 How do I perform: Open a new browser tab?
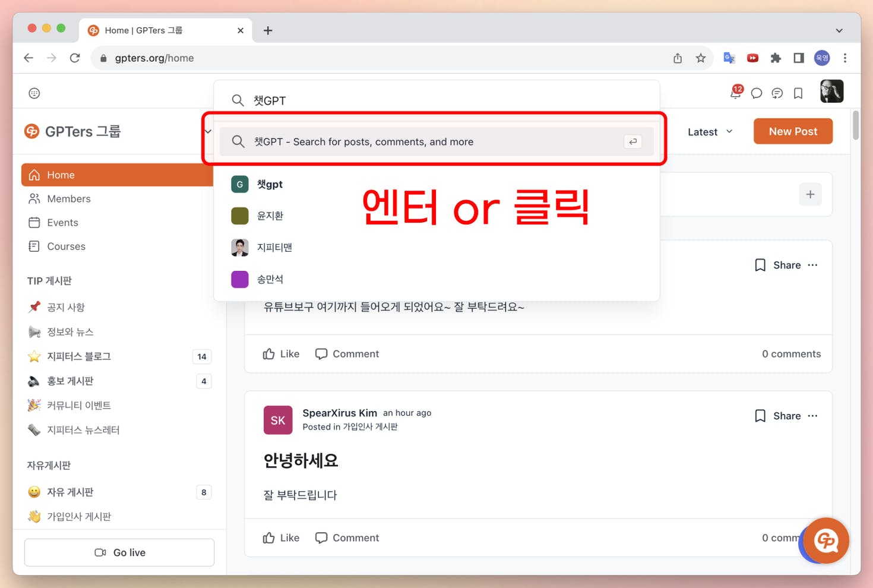(x=268, y=30)
